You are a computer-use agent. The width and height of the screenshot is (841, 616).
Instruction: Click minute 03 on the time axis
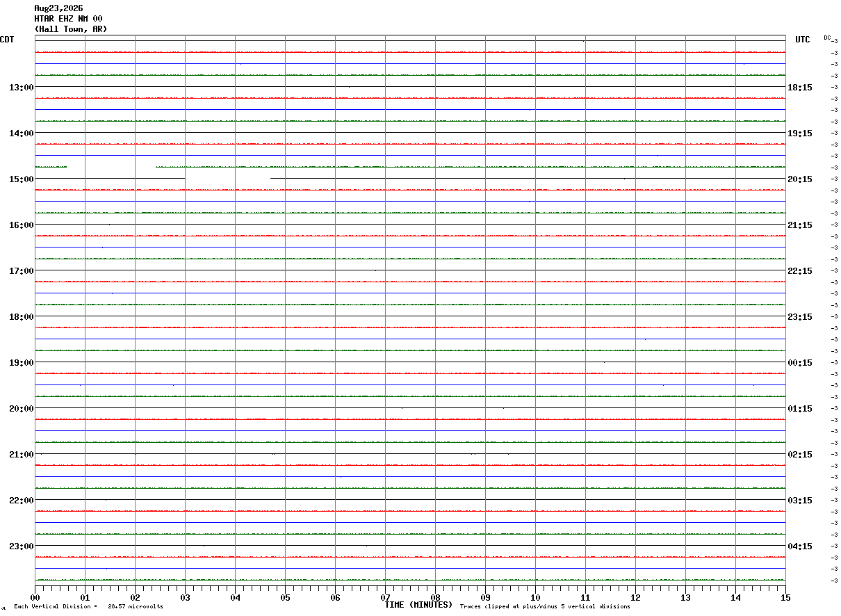pyautogui.click(x=185, y=597)
